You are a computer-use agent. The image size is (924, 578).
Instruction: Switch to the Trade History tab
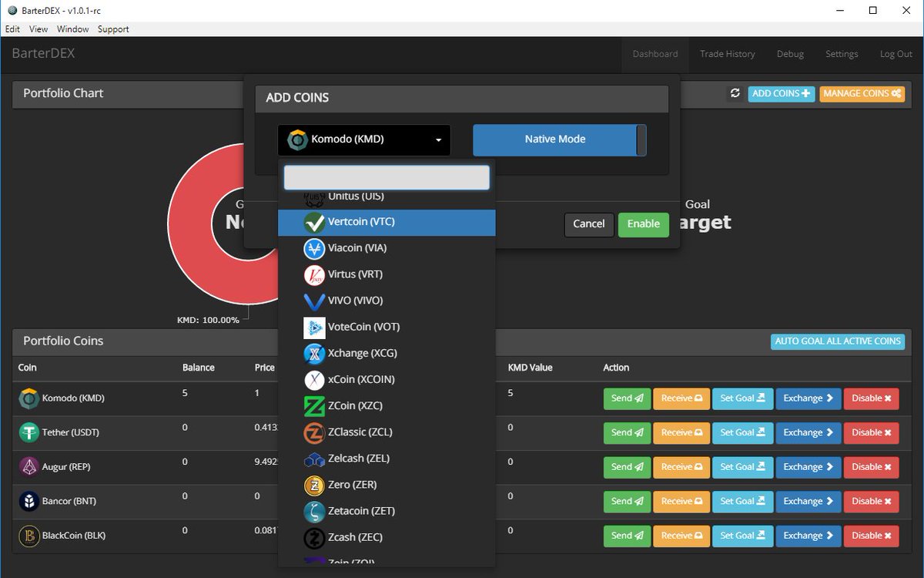point(727,54)
